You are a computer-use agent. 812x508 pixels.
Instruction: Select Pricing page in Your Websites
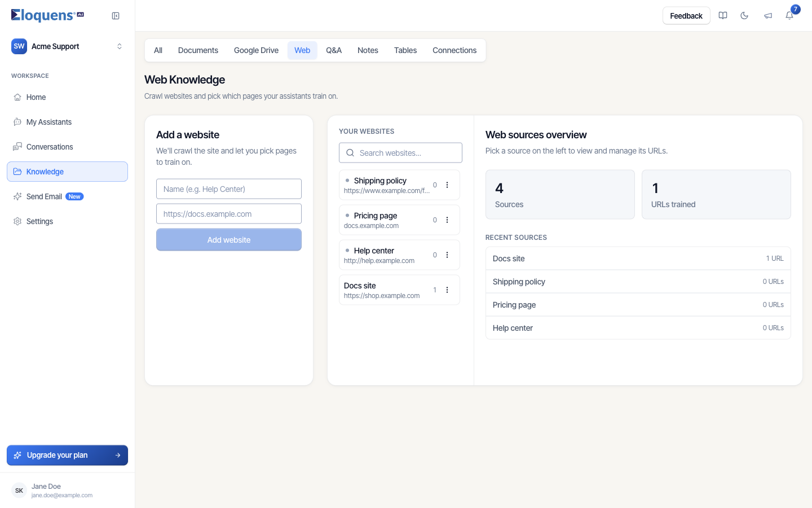click(x=399, y=220)
